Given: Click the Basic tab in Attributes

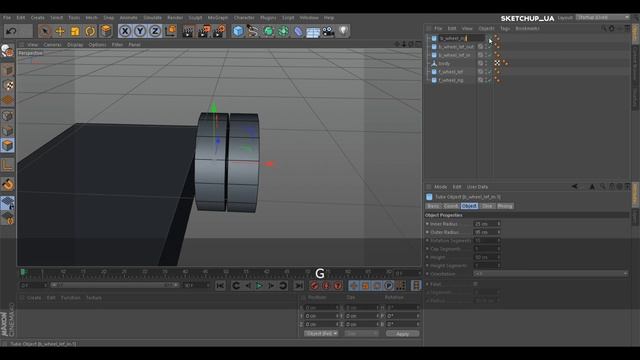Looking at the screenshot, I should pyautogui.click(x=433, y=206).
